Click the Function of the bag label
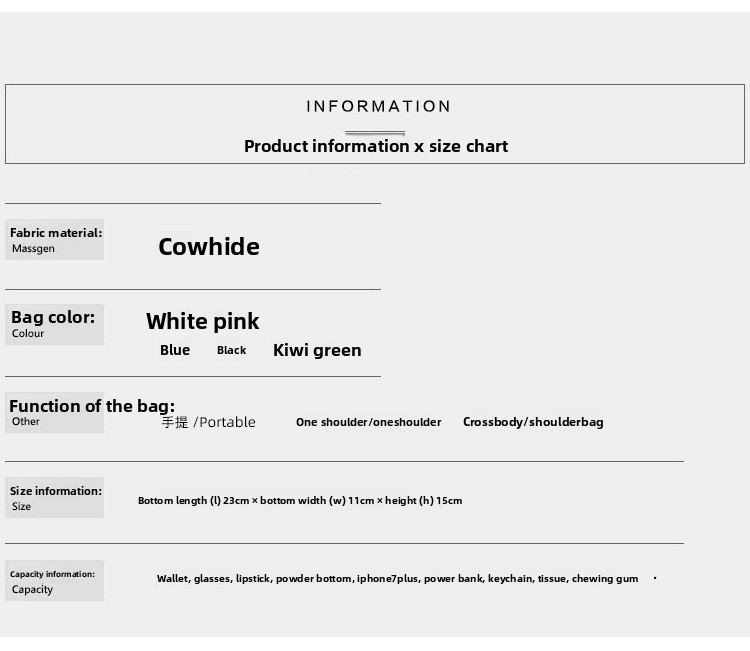The width and height of the screenshot is (750, 651). [x=92, y=406]
